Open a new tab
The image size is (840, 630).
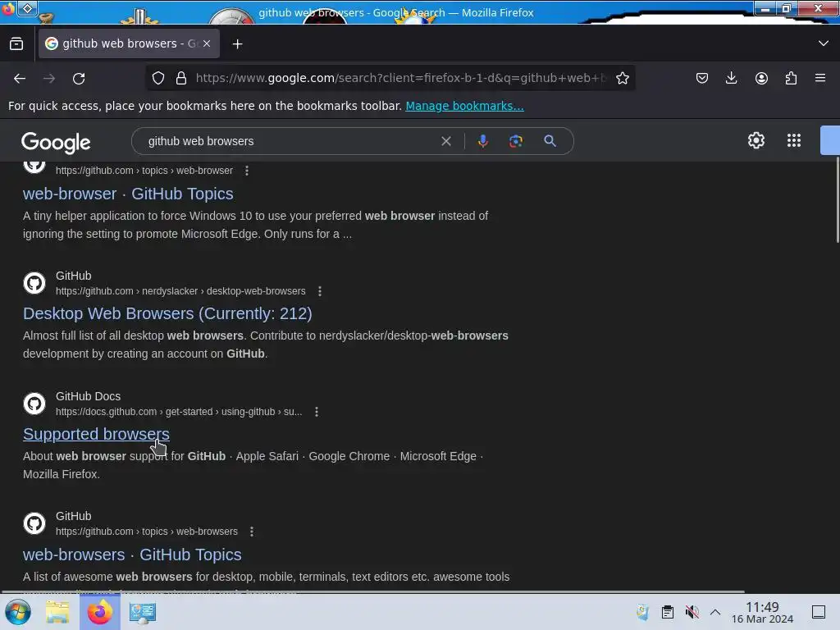tap(237, 44)
